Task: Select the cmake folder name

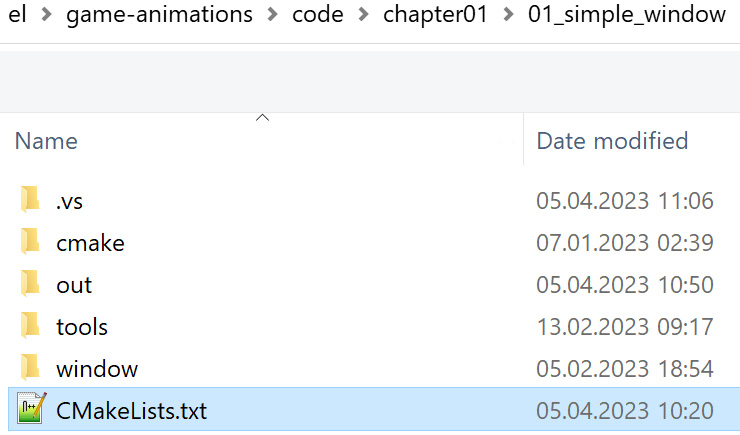Action: pyautogui.click(x=90, y=243)
